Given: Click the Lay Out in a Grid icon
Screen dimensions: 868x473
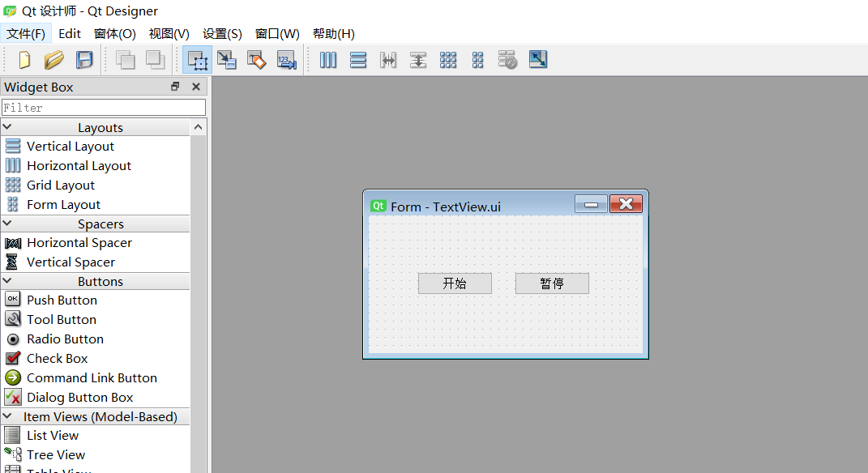Looking at the screenshot, I should (x=448, y=59).
